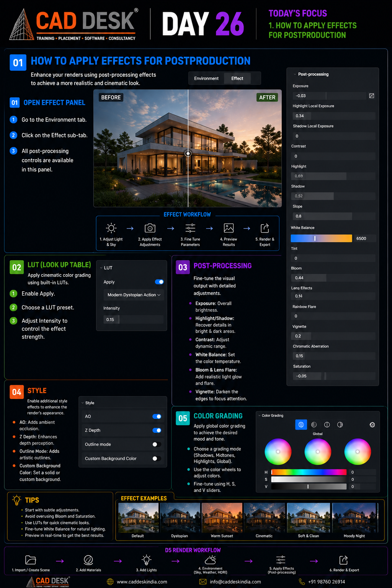Click the Fine Tune Parameters sliders icon

[190, 228]
